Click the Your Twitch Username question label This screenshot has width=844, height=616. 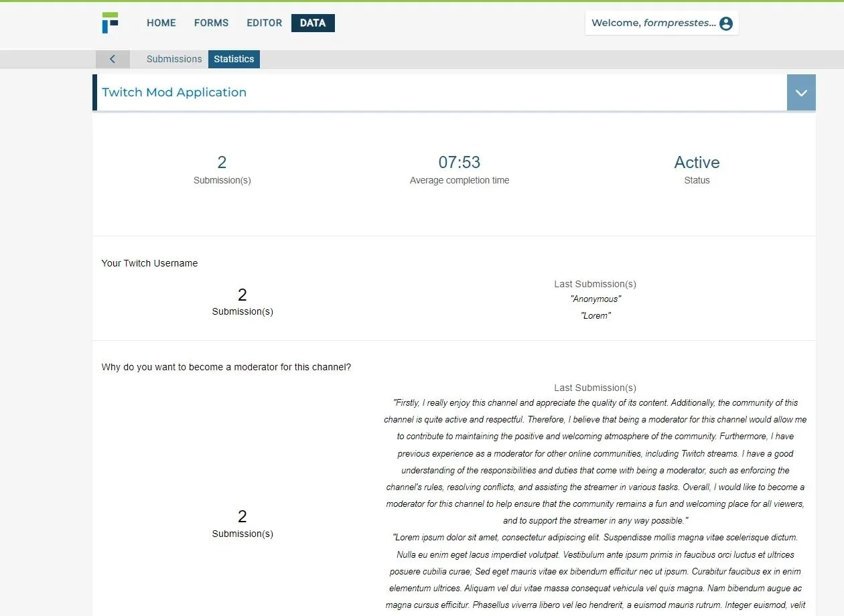(x=149, y=263)
